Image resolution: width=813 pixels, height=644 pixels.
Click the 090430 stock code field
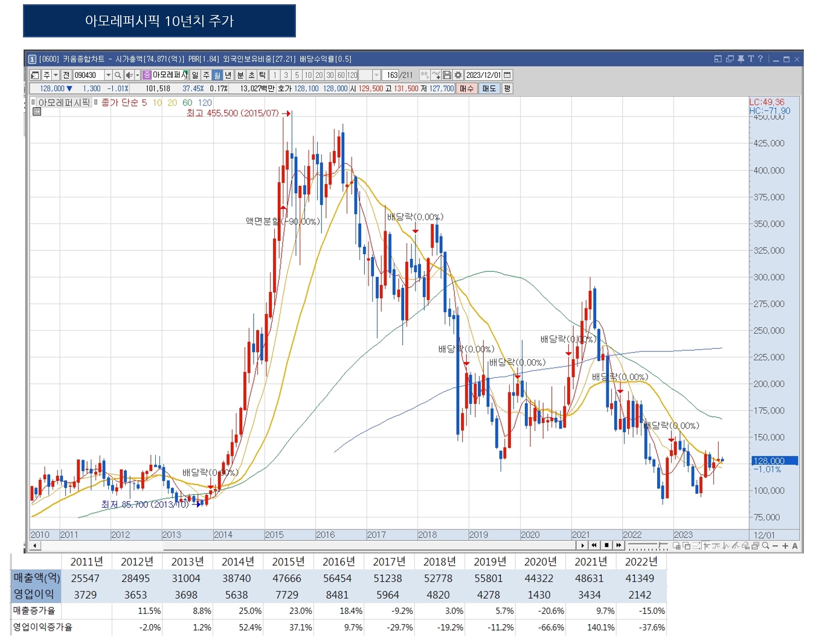[89, 75]
